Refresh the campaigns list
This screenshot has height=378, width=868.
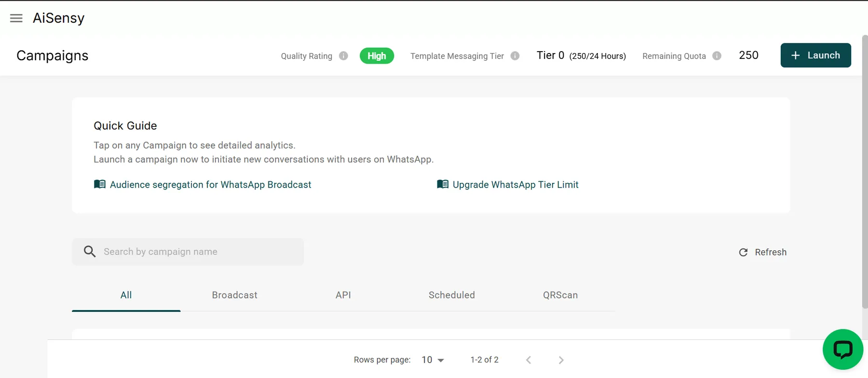(763, 252)
